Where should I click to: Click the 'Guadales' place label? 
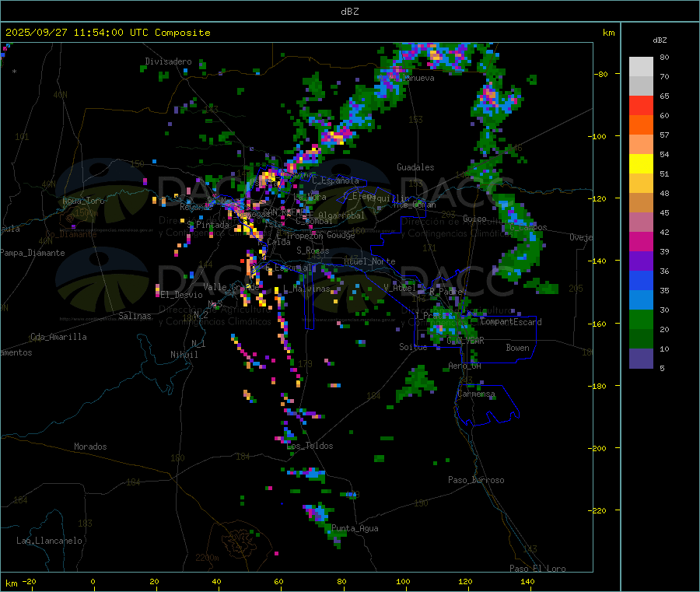pos(415,167)
